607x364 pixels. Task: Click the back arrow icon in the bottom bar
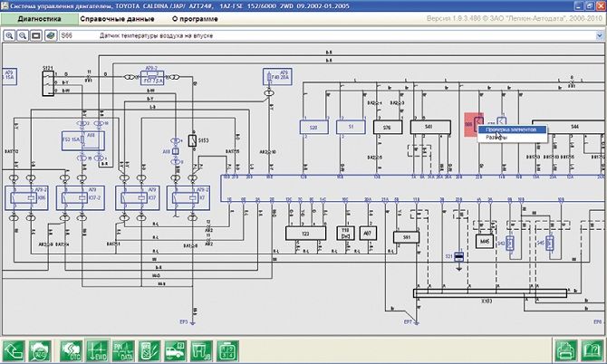(14, 350)
